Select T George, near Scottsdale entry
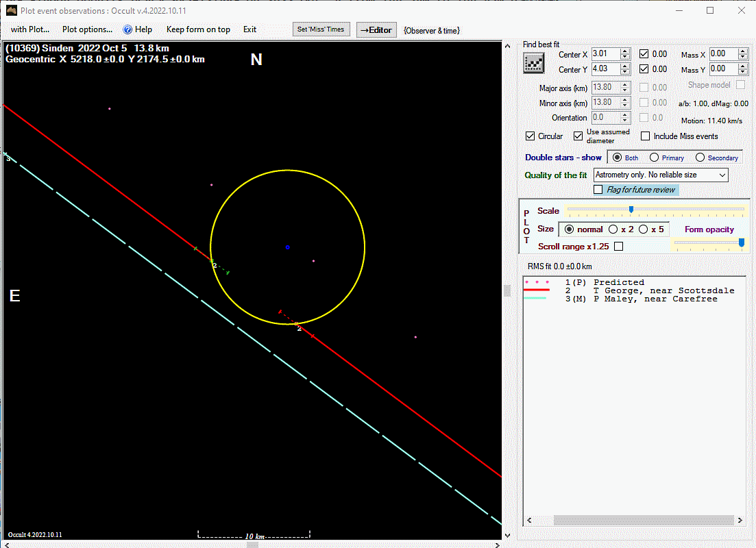 pos(629,290)
